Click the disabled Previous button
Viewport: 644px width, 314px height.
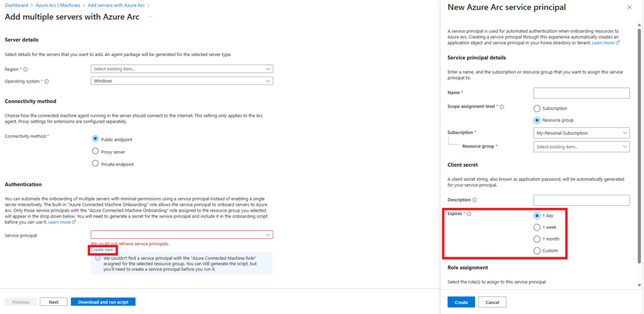[20, 302]
